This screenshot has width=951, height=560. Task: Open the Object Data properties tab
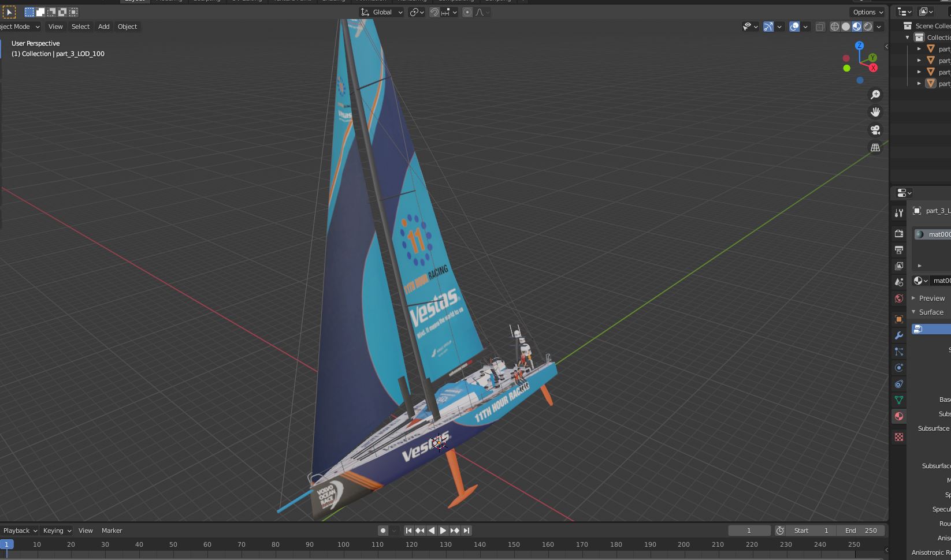pyautogui.click(x=899, y=400)
